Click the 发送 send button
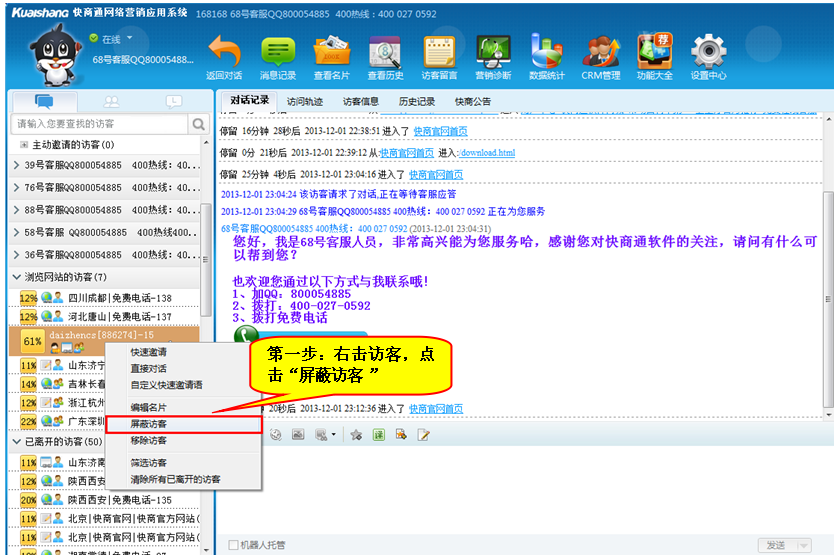The image size is (836, 557). coord(776,545)
